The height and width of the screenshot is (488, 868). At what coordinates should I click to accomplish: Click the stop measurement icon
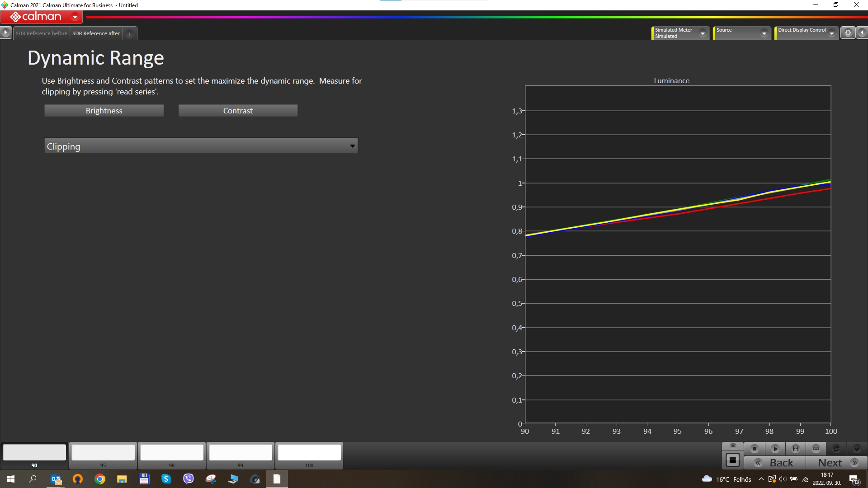[754, 449]
